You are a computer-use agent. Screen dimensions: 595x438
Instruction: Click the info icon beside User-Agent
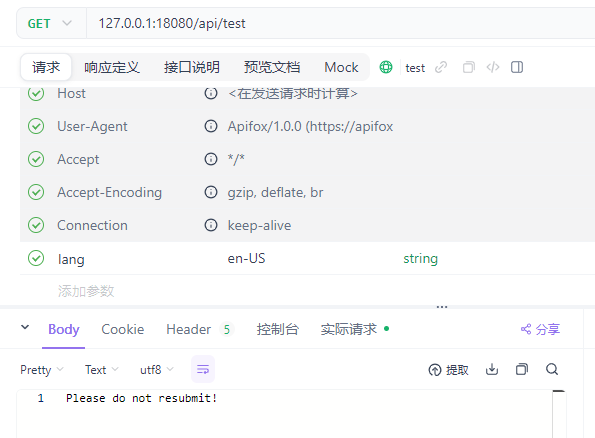coord(211,126)
